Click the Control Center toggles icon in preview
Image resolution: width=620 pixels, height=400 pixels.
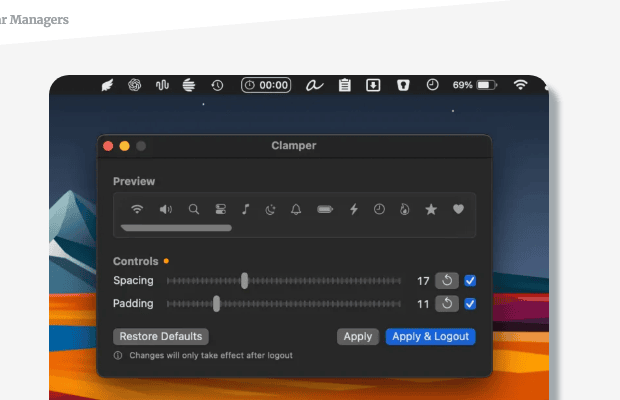[x=221, y=209]
